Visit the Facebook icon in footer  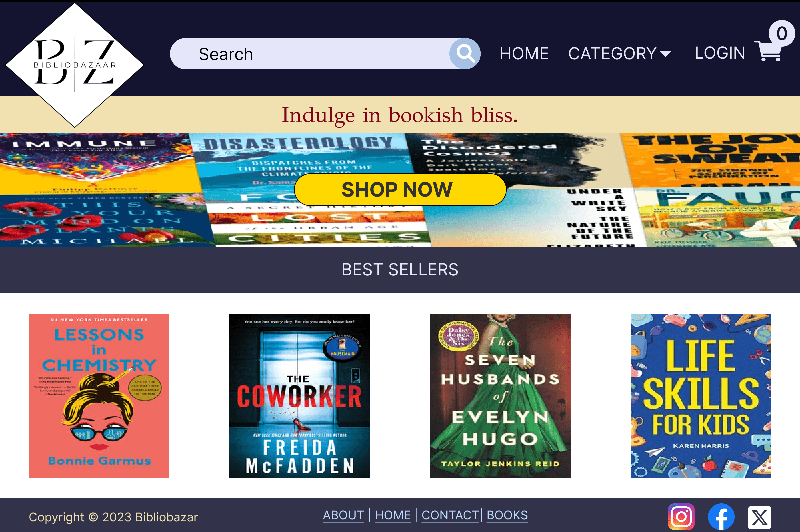tap(721, 516)
